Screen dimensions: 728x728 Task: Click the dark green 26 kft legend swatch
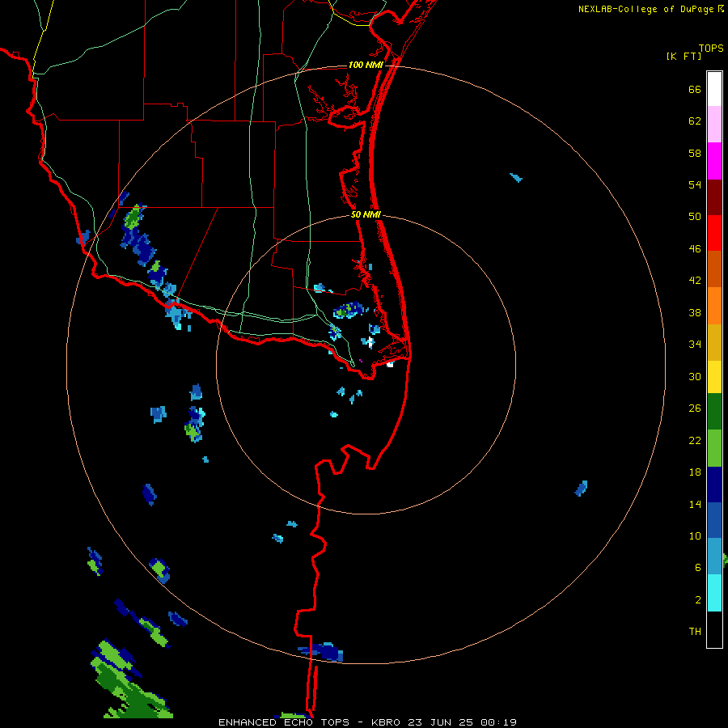point(714,412)
